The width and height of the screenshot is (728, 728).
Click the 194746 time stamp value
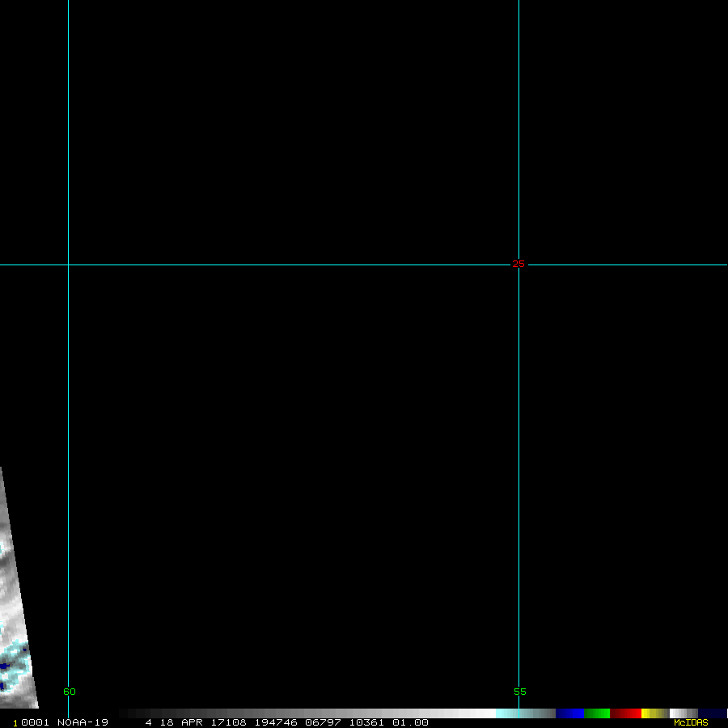pyautogui.click(x=276, y=722)
